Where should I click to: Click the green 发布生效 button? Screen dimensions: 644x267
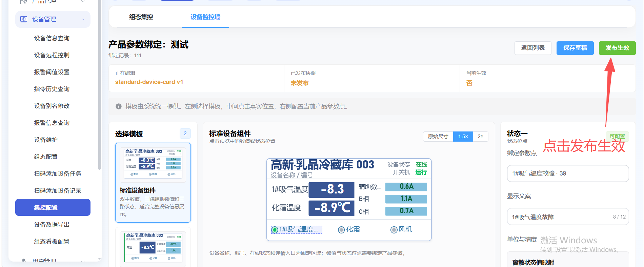(617, 48)
